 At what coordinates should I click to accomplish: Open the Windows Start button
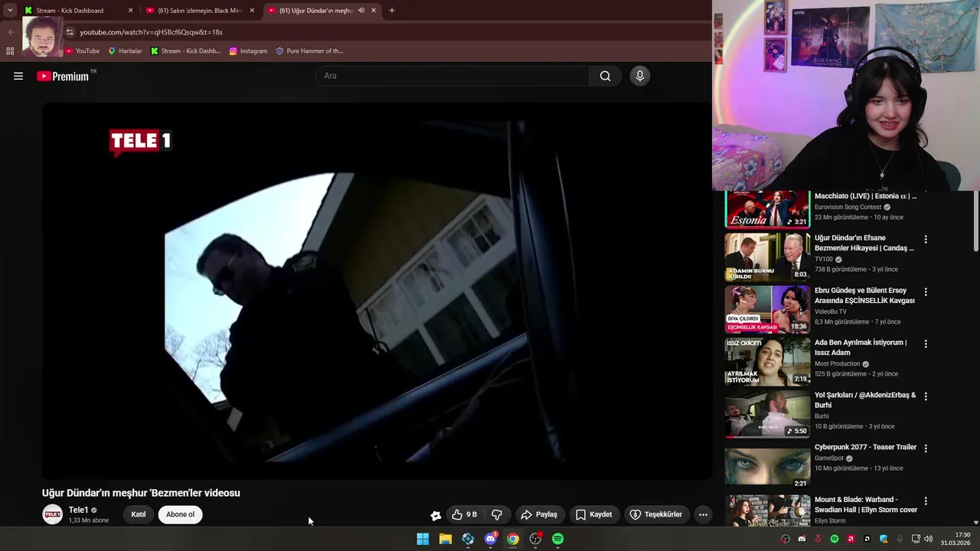coord(423,539)
